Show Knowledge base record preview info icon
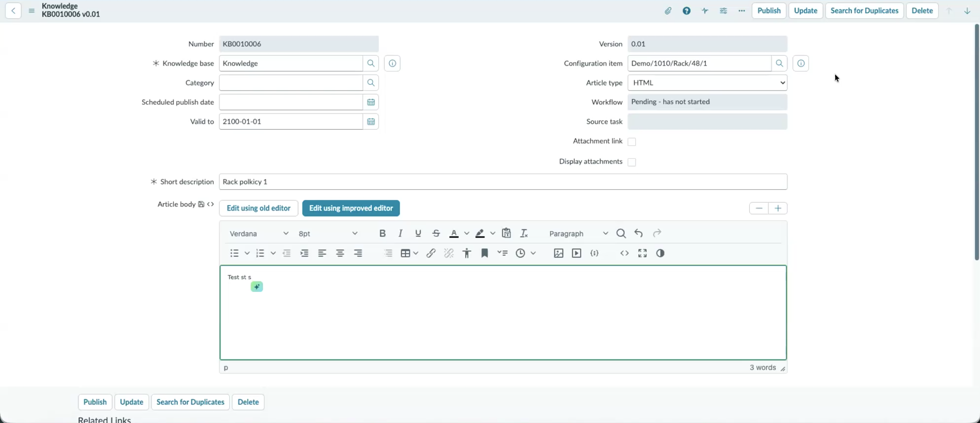 pyautogui.click(x=392, y=63)
